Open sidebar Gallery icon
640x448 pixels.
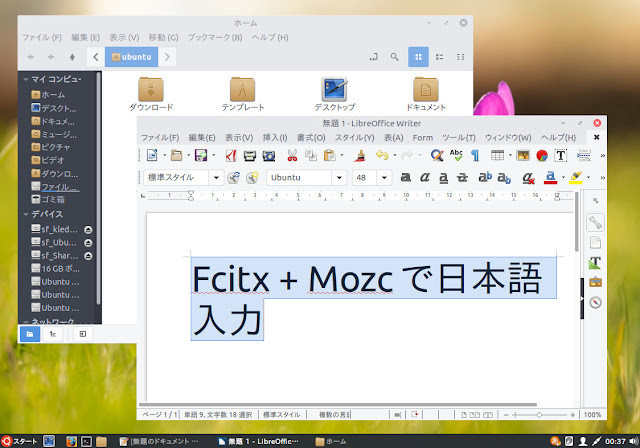(595, 282)
